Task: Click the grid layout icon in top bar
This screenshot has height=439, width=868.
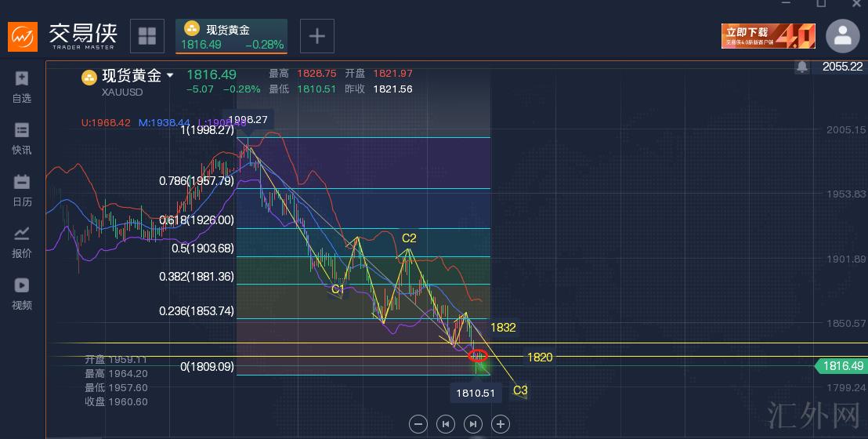Action: tap(147, 36)
